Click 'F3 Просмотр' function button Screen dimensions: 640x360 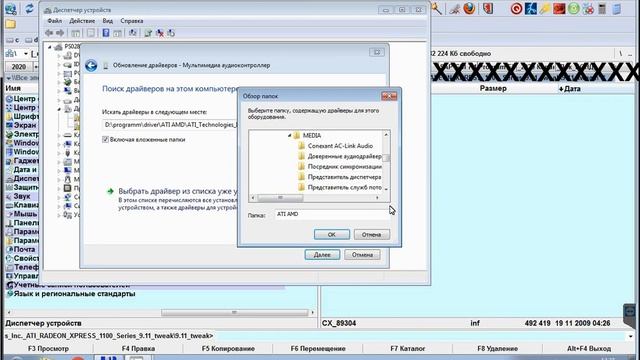pyautogui.click(x=48, y=349)
